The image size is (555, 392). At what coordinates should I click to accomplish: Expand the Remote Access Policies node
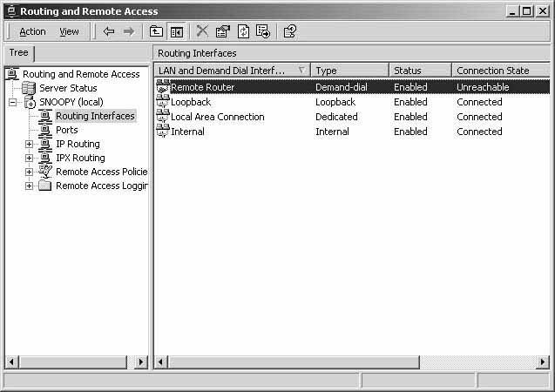30,172
